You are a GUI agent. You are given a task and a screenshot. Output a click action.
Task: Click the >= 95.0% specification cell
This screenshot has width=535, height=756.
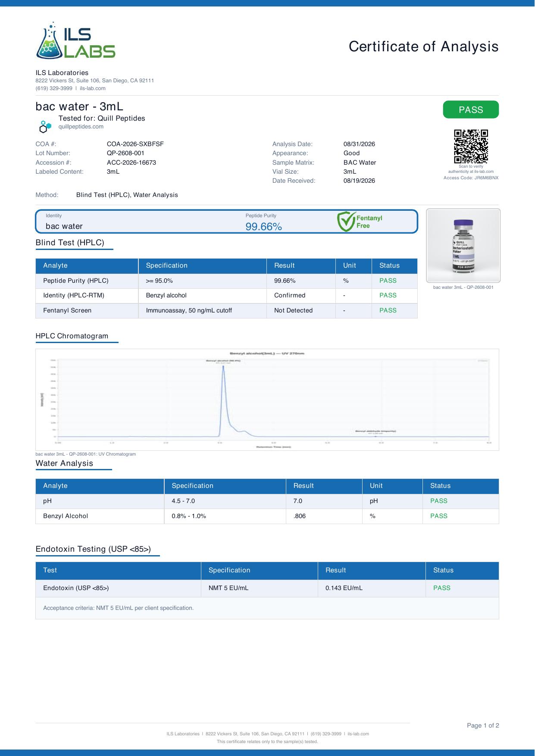click(x=203, y=281)
